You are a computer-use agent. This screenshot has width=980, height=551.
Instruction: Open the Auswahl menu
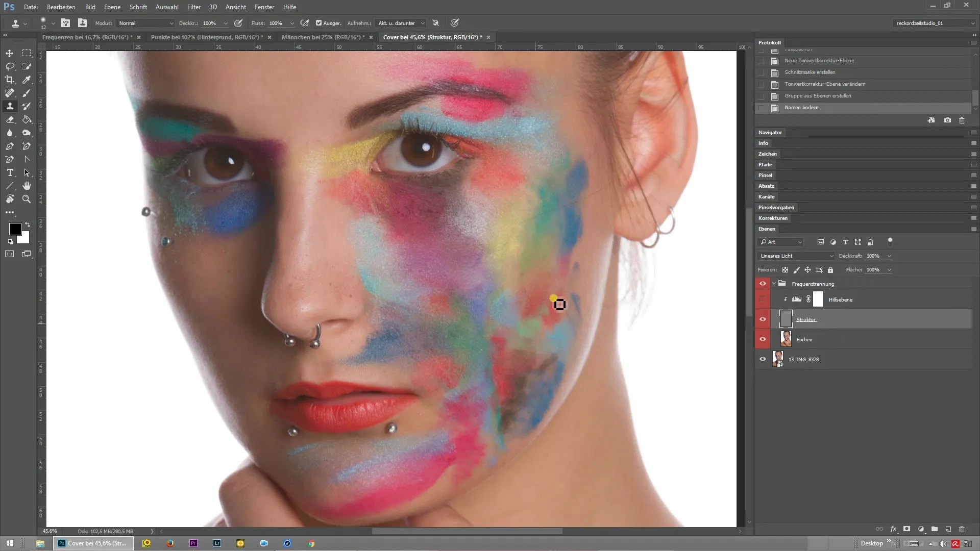click(x=167, y=7)
